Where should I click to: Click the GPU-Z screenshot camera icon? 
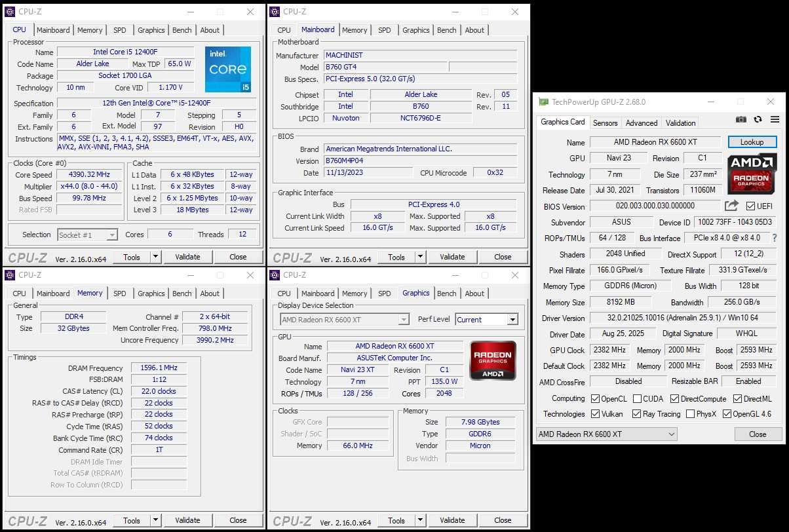pos(741,119)
